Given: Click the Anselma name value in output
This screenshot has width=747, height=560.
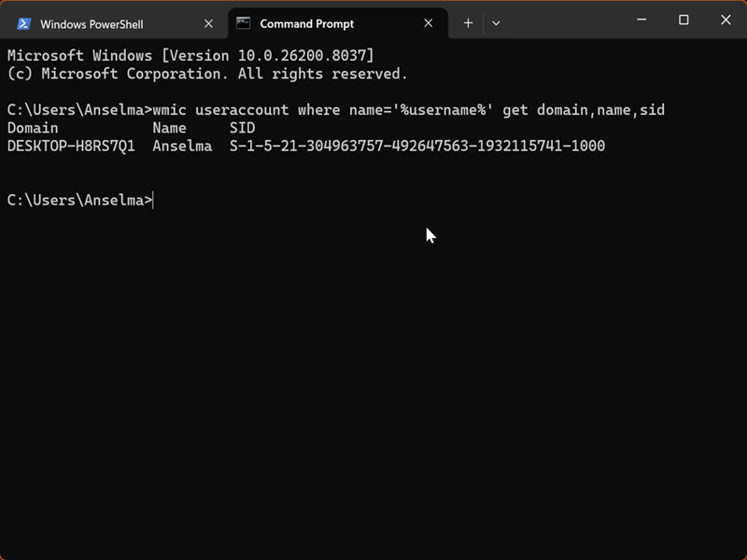Looking at the screenshot, I should [182, 146].
